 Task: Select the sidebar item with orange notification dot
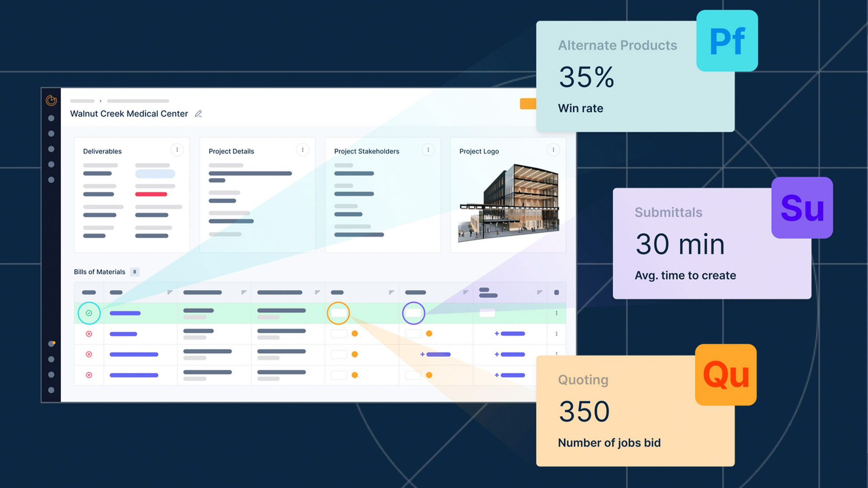[x=52, y=344]
